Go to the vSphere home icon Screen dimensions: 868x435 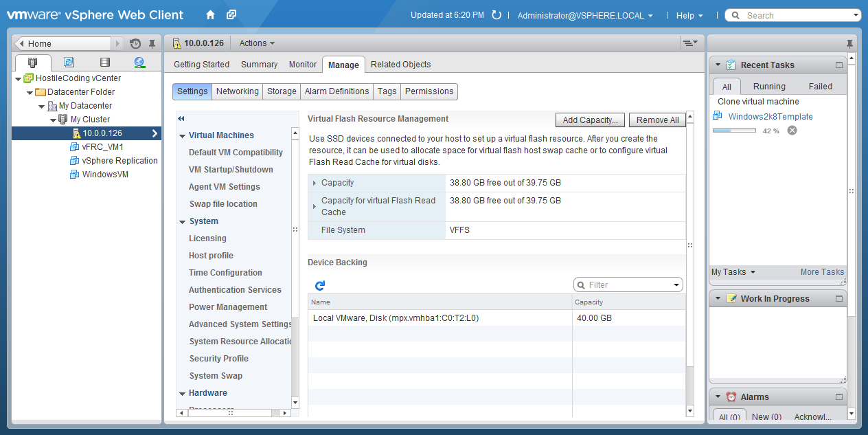(210, 14)
